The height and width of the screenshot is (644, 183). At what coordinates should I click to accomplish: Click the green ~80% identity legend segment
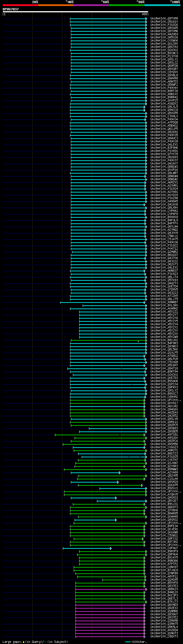point(127,5)
